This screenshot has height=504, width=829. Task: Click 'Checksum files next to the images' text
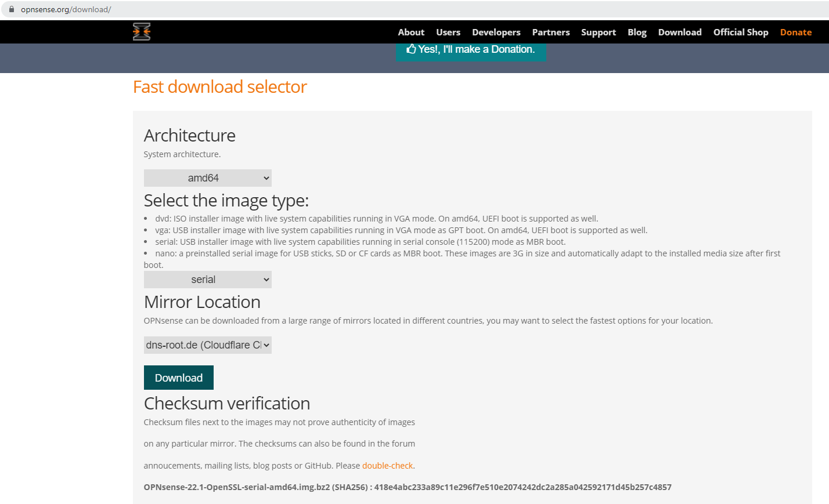pyautogui.click(x=279, y=422)
